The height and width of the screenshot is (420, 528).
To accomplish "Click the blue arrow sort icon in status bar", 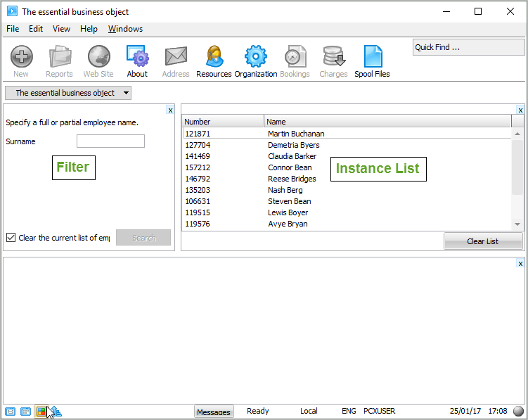I will point(56,412).
